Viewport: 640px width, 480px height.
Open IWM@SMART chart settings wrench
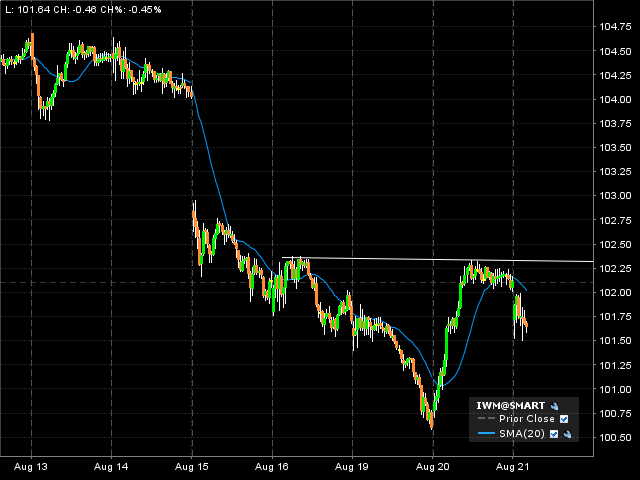(554, 406)
